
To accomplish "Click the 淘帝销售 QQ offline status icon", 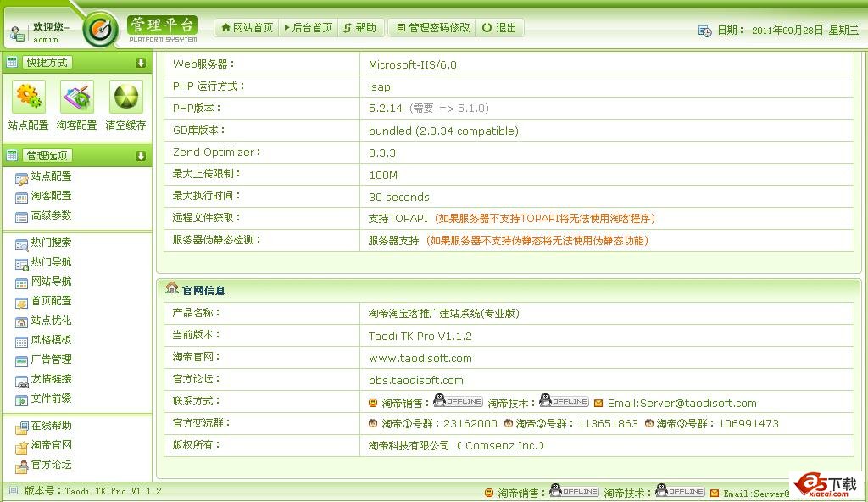I will pyautogui.click(x=458, y=401).
